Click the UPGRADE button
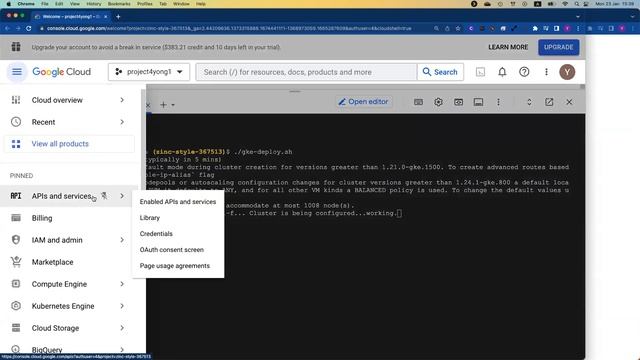 pyautogui.click(x=558, y=47)
